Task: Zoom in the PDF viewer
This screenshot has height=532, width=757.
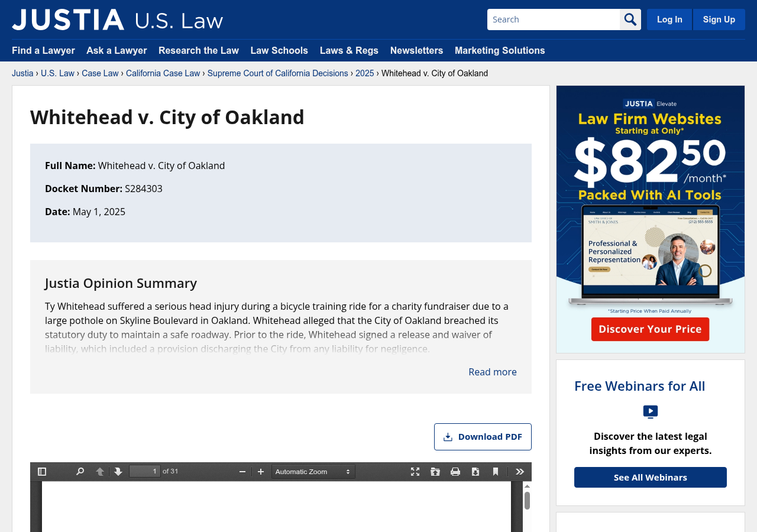Action: click(x=261, y=472)
